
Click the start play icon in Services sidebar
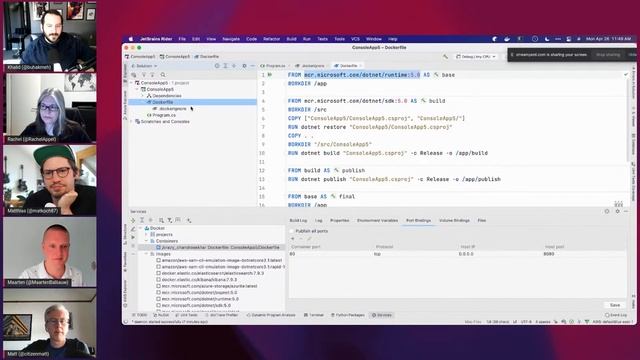(133, 237)
